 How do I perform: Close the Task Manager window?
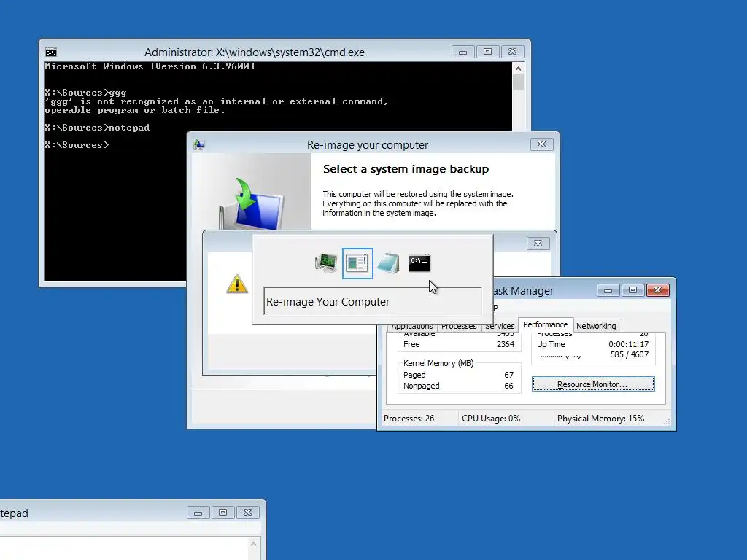[658, 290]
